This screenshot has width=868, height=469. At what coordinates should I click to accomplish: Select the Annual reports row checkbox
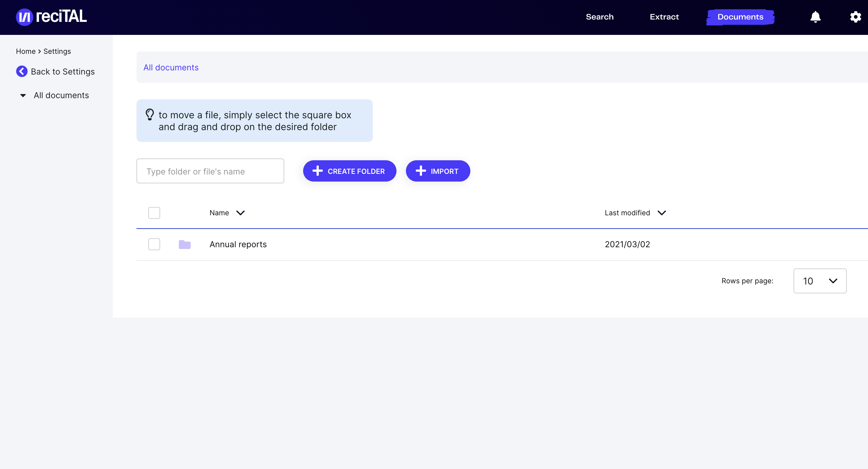pyautogui.click(x=154, y=245)
